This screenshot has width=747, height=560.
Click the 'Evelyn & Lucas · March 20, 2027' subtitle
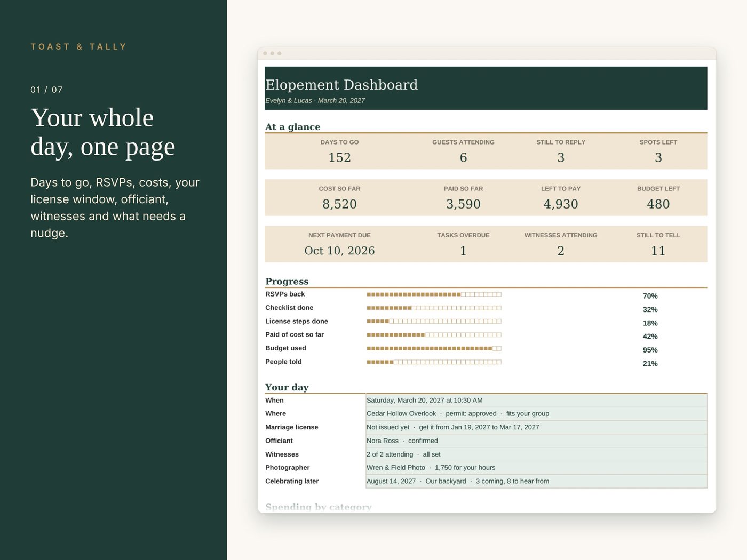[x=315, y=100]
